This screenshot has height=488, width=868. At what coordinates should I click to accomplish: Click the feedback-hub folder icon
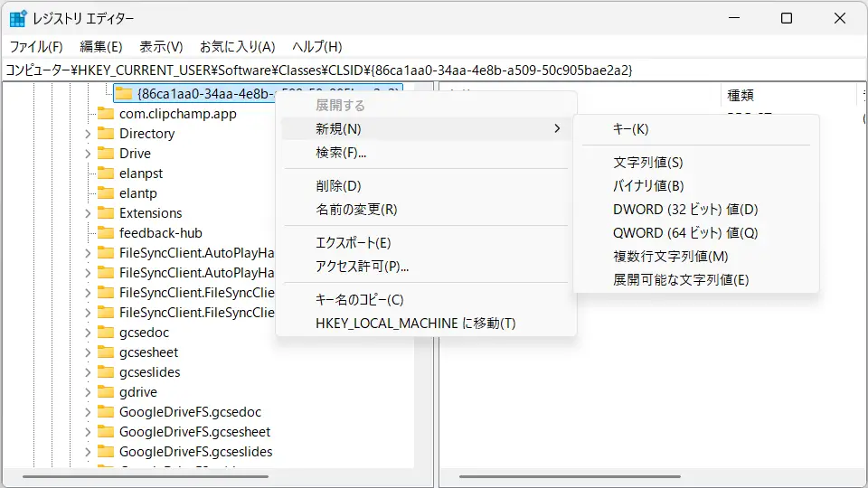pos(106,233)
